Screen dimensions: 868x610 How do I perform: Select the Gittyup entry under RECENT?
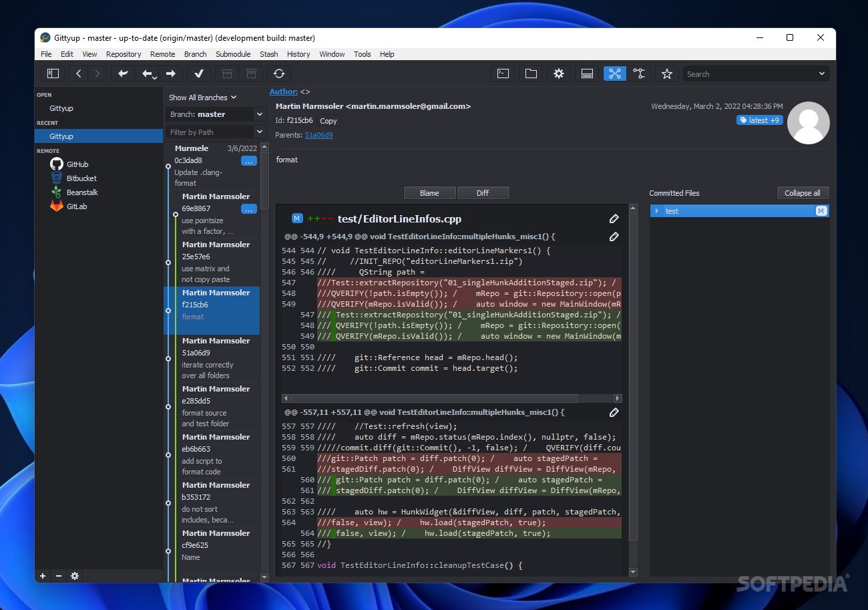click(99, 136)
